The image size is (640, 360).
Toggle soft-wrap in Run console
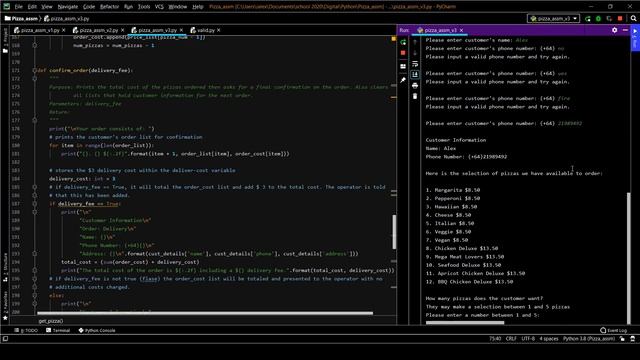(415, 64)
